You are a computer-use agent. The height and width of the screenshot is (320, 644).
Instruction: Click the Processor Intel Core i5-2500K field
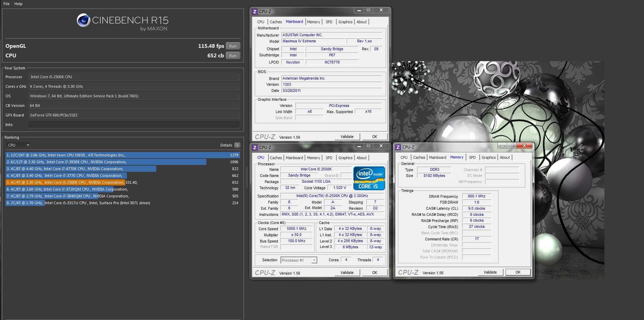(x=134, y=77)
